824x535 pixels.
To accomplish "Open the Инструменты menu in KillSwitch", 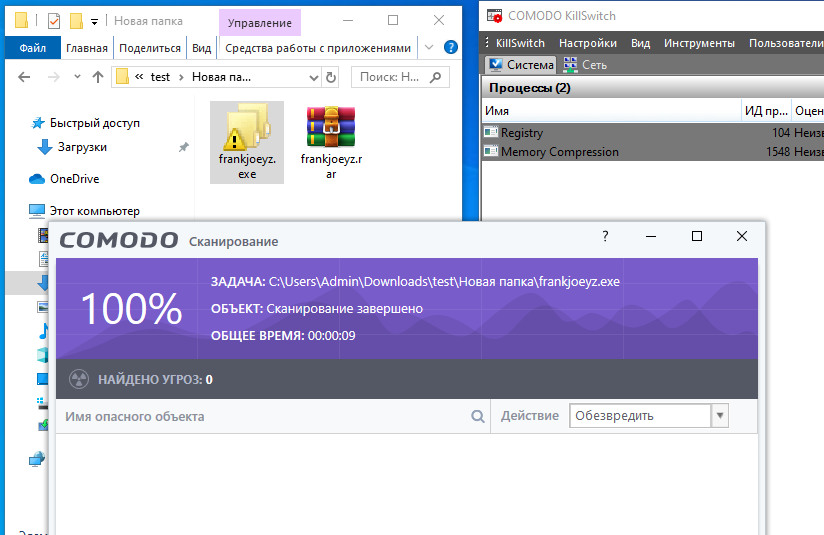I will tap(699, 43).
